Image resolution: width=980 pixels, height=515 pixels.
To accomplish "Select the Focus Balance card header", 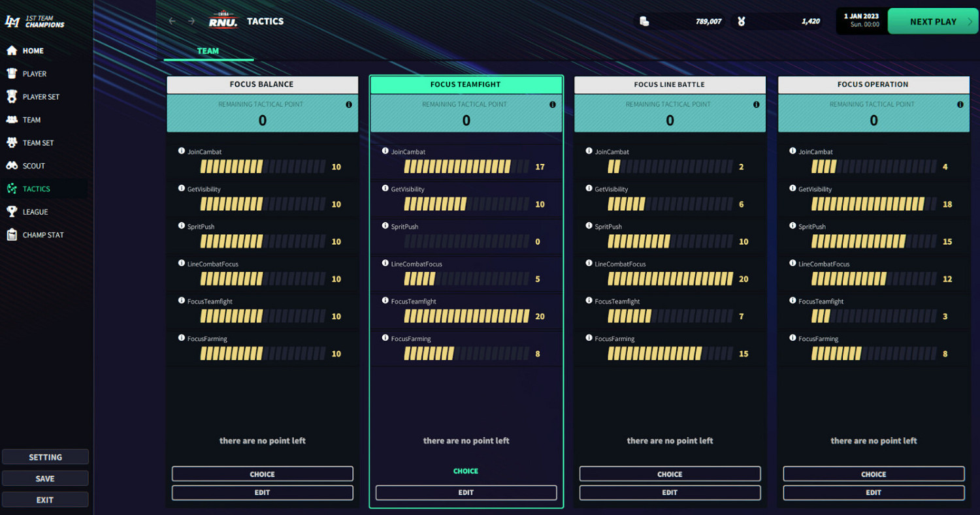I will 262,84.
